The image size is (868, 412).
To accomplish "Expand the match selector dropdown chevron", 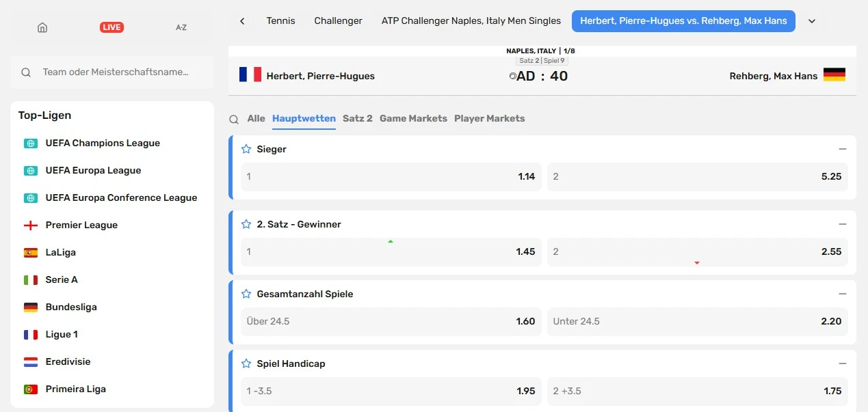I will click(x=812, y=21).
